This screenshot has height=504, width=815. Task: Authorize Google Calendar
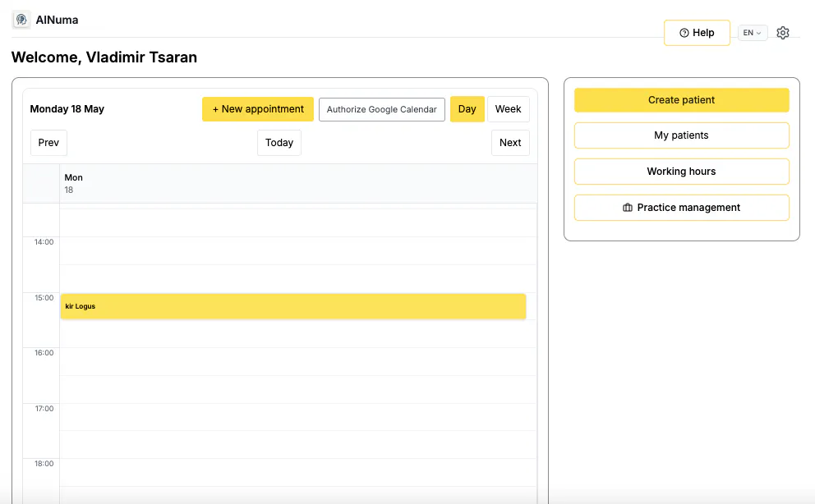click(382, 109)
